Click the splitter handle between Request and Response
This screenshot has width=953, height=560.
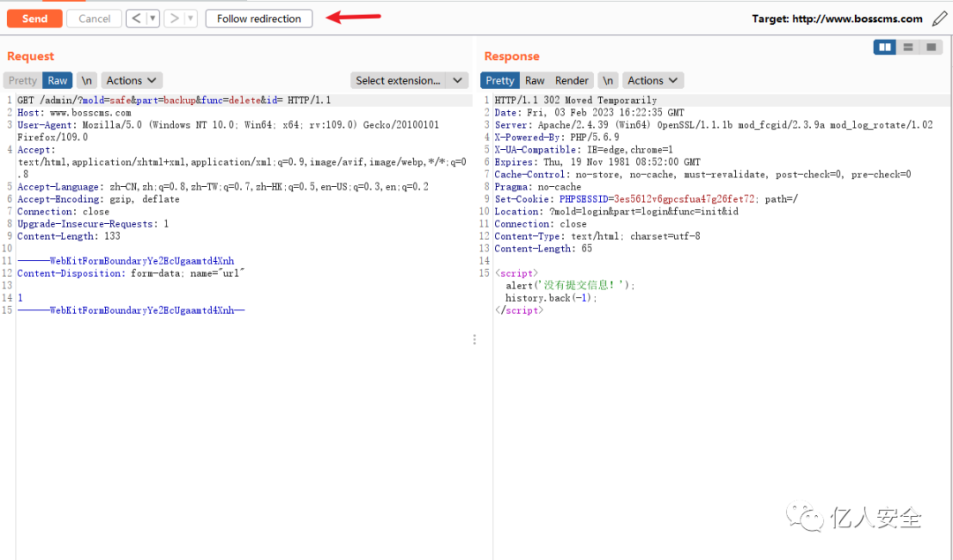(x=475, y=340)
